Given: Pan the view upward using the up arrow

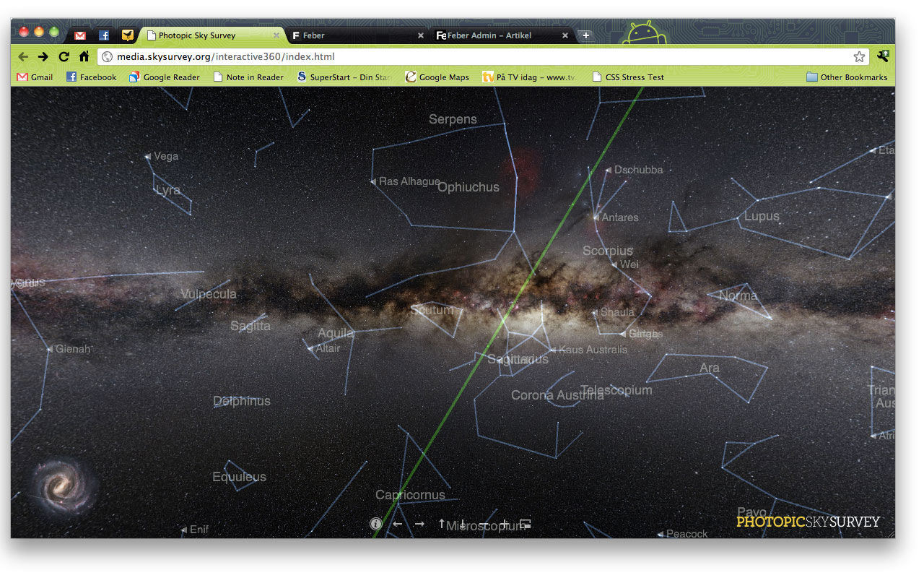Looking at the screenshot, I should pos(441,523).
